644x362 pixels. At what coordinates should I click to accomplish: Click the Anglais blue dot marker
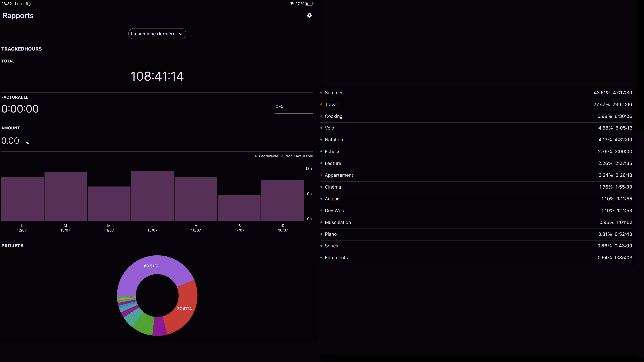[321, 199]
